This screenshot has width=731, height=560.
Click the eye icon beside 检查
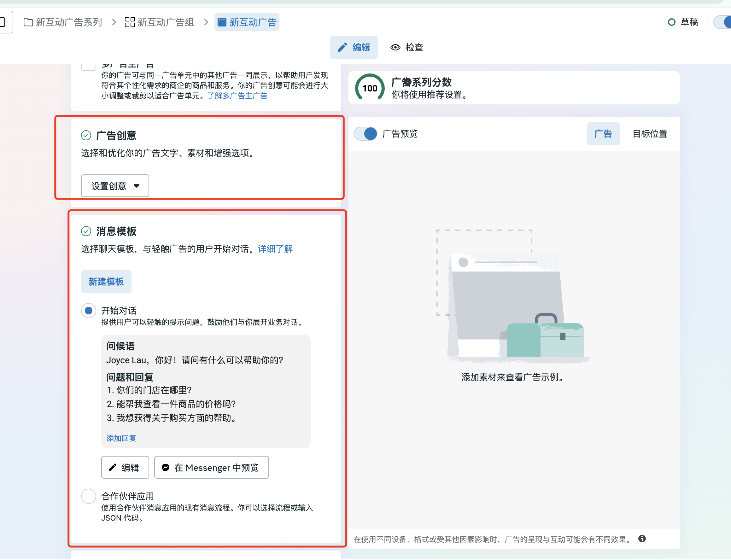coord(395,47)
